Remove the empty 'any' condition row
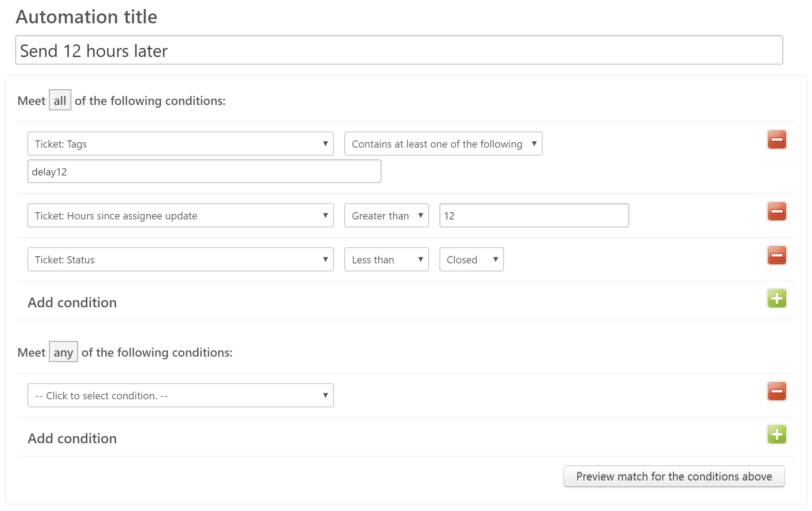Image resolution: width=812 pixels, height=511 pixels. coord(777,391)
